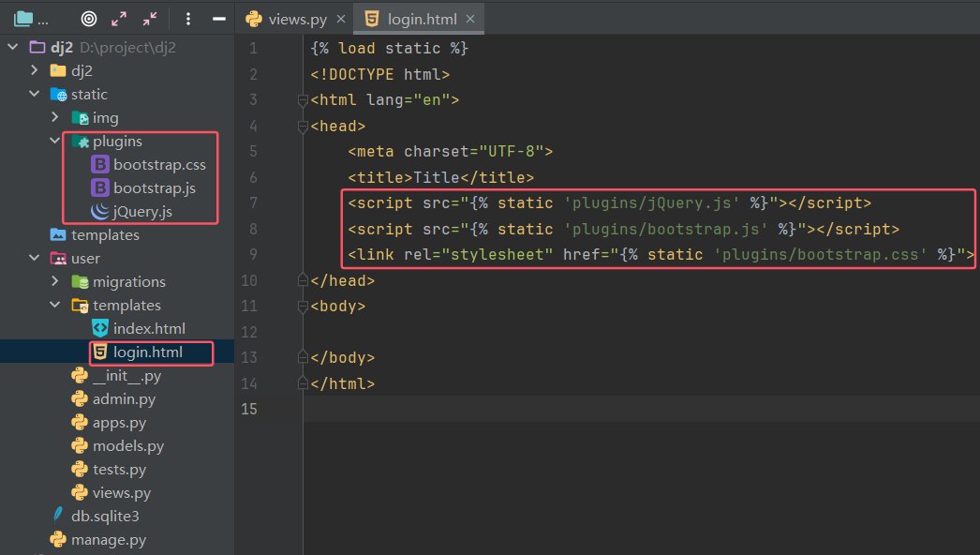This screenshot has height=555, width=980.
Task: Click the closing head fold marker
Action: pyautogui.click(x=303, y=280)
